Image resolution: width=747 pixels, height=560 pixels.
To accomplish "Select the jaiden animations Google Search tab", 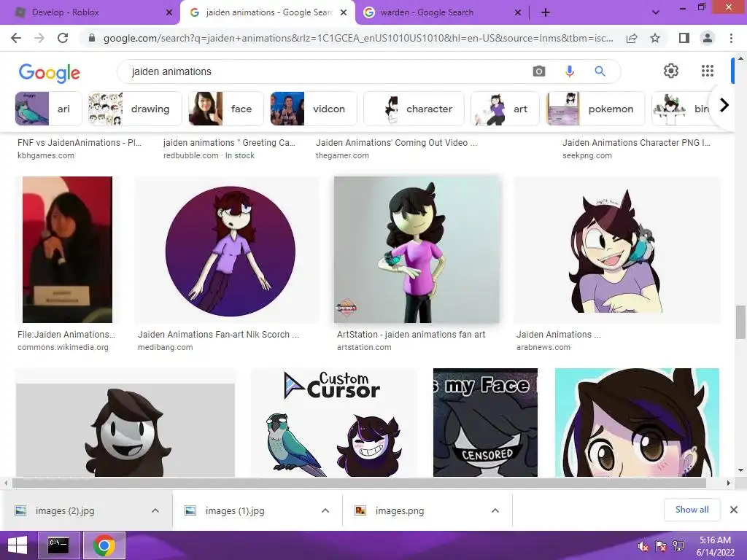I will click(267, 12).
